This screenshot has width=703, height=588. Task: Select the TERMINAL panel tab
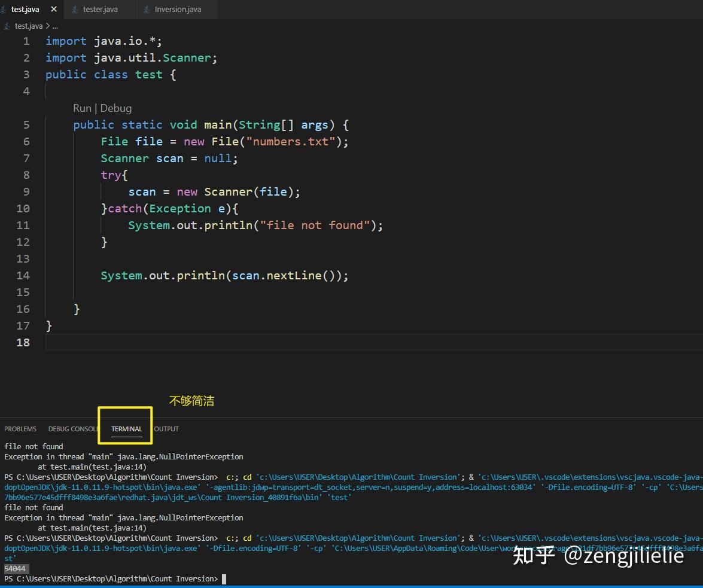tap(126, 429)
